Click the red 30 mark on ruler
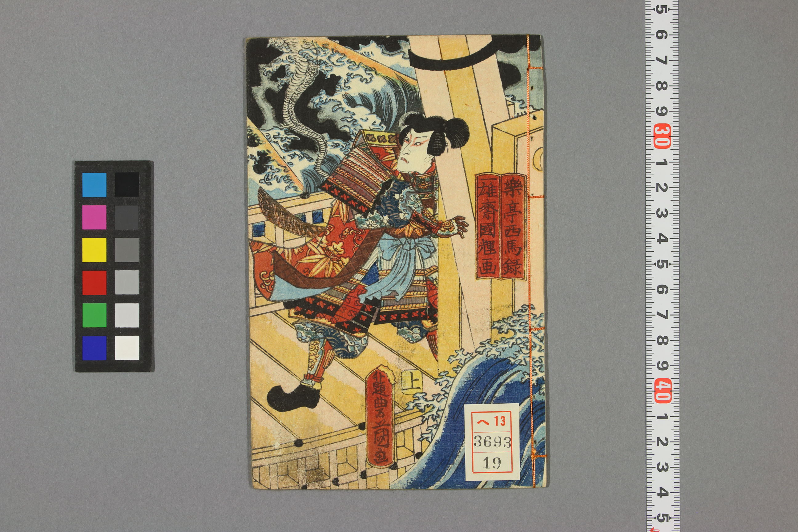 coord(662,137)
